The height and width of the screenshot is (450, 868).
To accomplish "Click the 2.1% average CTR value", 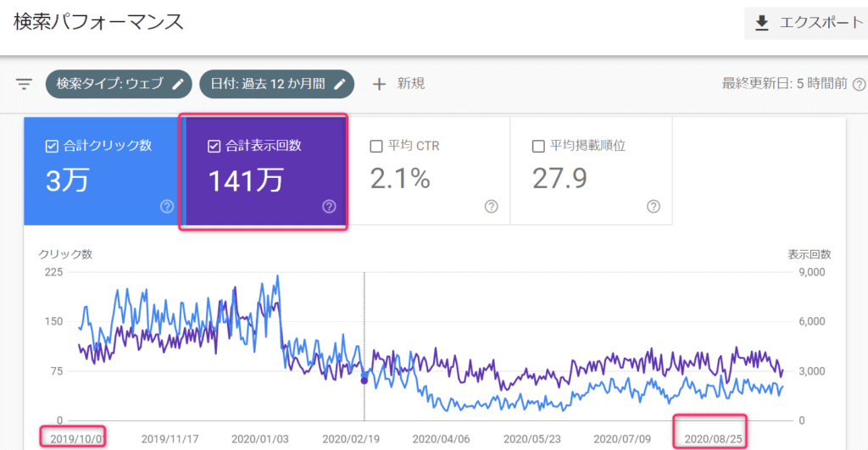I will [x=400, y=179].
